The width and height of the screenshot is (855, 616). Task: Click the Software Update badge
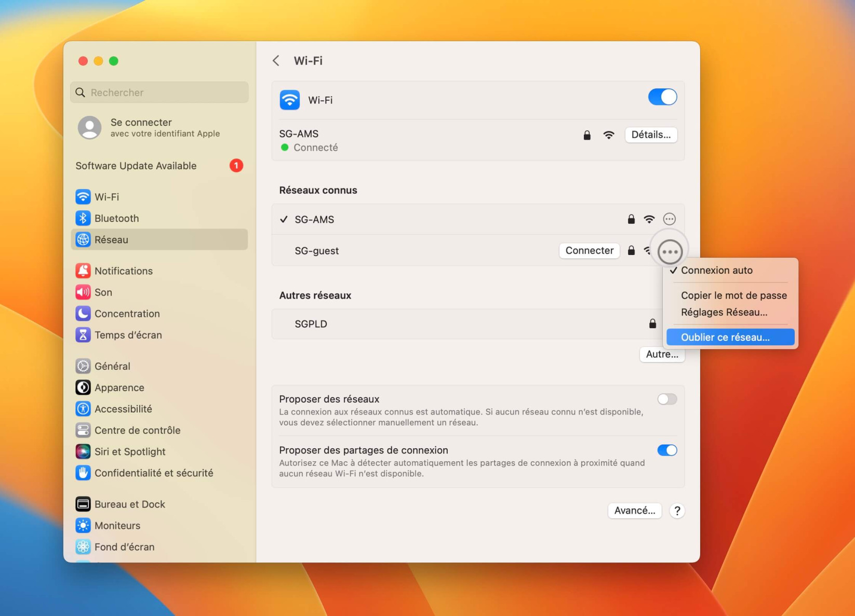click(236, 165)
